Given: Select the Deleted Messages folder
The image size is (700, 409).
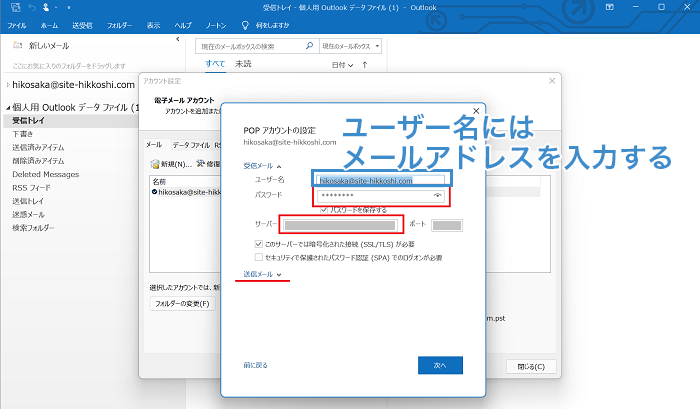Looking at the screenshot, I should [x=46, y=174].
